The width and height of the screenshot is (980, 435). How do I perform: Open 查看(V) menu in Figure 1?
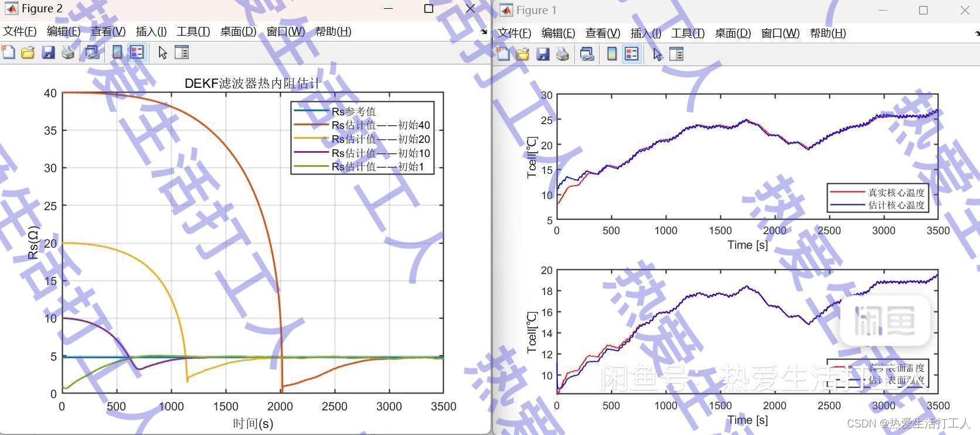tap(603, 33)
